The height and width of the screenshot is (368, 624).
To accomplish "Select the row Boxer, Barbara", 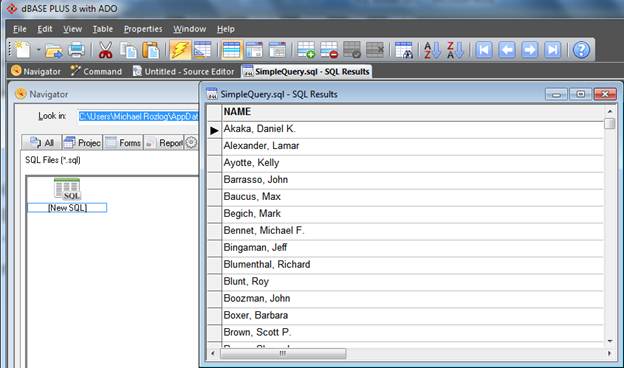I will (x=413, y=315).
